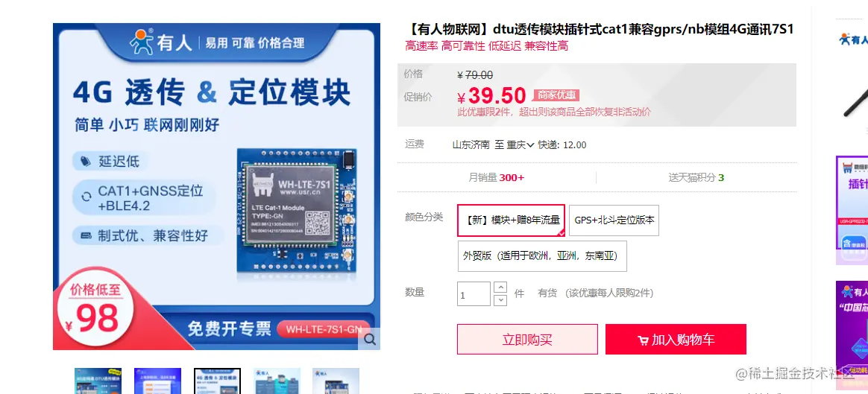Decrease quantity with the down arrow

(500, 300)
